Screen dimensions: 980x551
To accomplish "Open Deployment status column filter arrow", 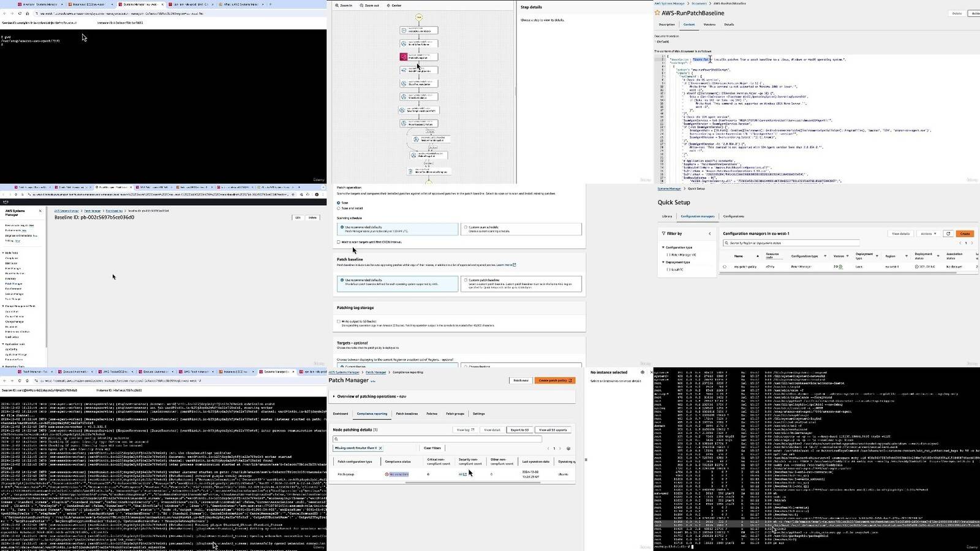I will 938,256.
